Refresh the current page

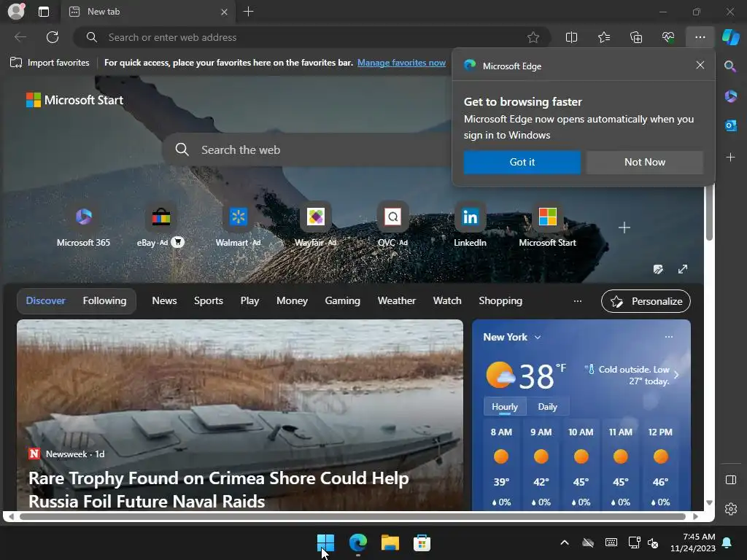tap(53, 37)
